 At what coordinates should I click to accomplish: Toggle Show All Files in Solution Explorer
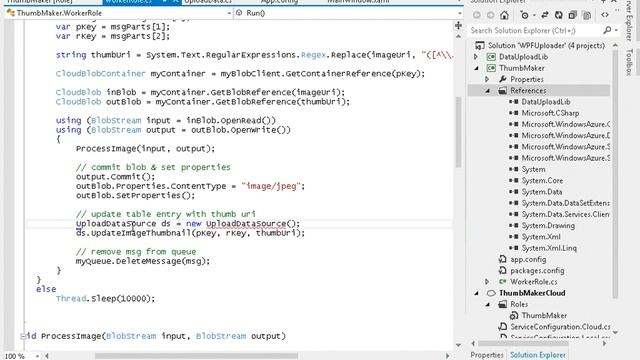point(587,16)
